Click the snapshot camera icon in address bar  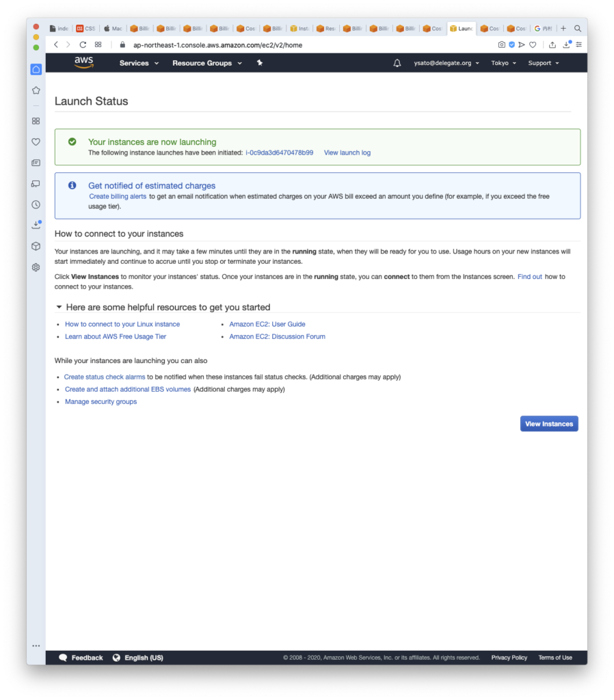click(501, 45)
